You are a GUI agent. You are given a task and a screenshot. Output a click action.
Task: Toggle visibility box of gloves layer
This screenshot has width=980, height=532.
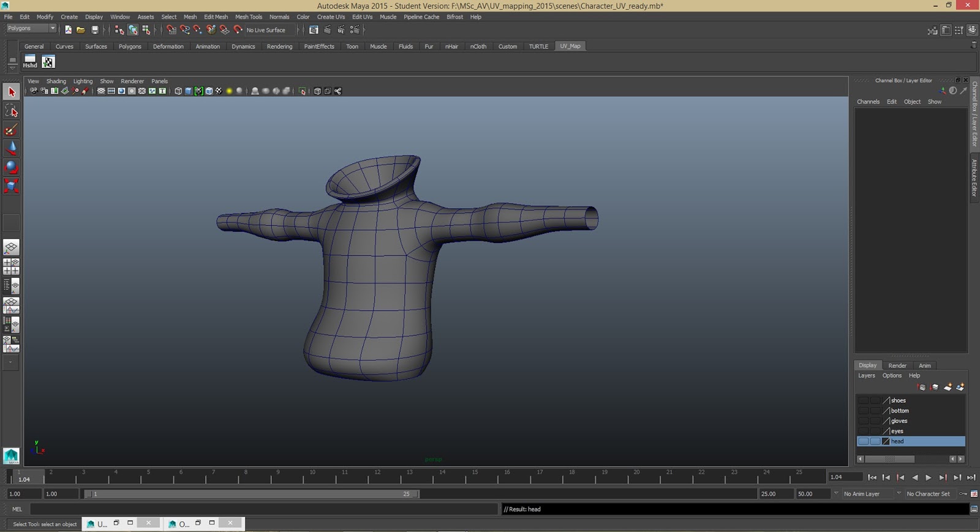click(863, 421)
